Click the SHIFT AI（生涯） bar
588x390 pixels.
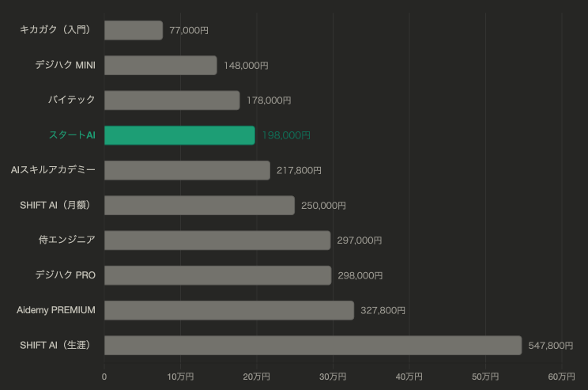[313, 345]
